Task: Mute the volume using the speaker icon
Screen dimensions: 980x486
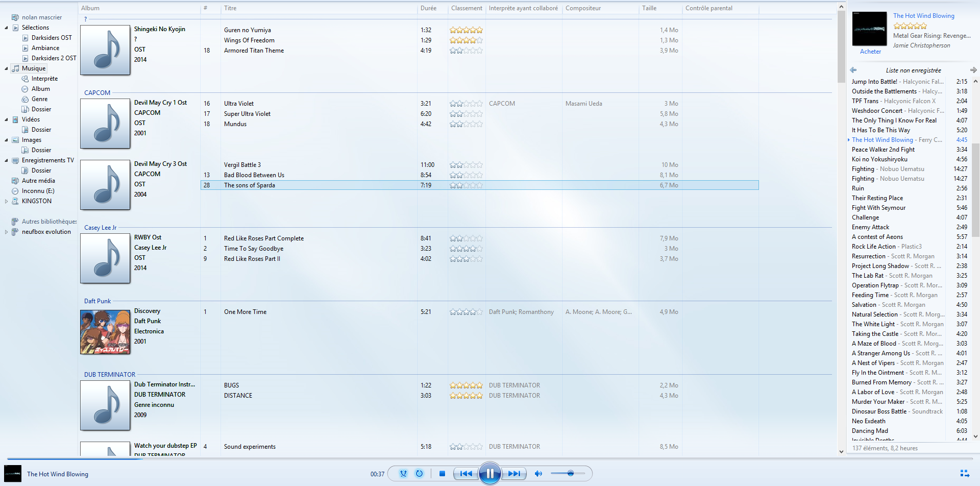Action: click(x=538, y=474)
